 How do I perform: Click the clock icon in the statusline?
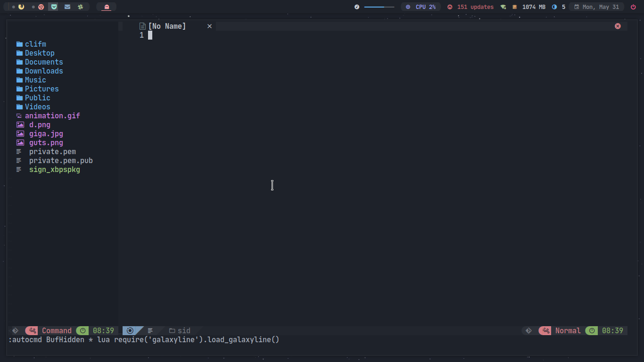(83, 330)
